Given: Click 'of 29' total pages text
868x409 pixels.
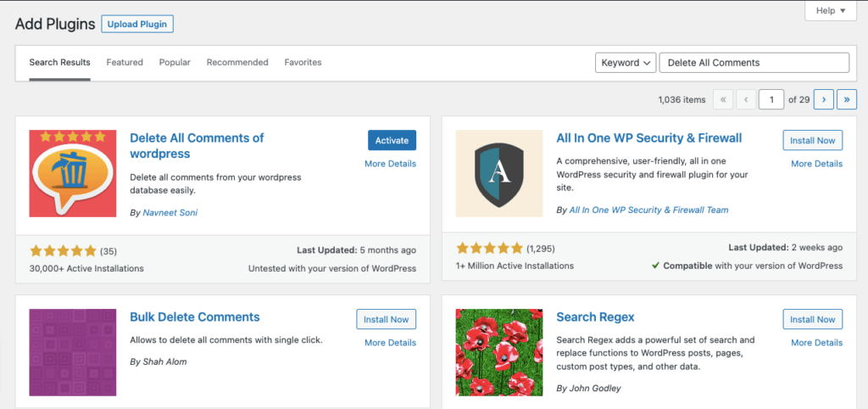Looking at the screenshot, I should coord(798,100).
